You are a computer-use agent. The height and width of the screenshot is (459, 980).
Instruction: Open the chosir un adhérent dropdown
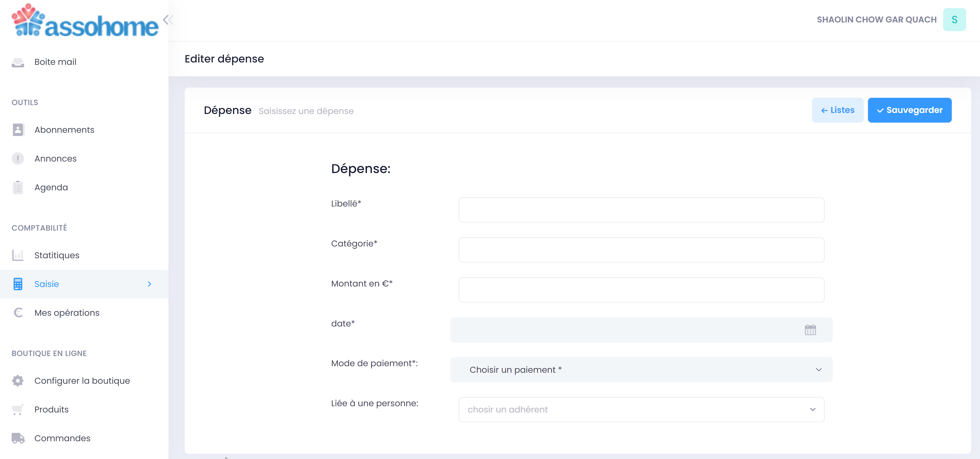pyautogui.click(x=641, y=410)
